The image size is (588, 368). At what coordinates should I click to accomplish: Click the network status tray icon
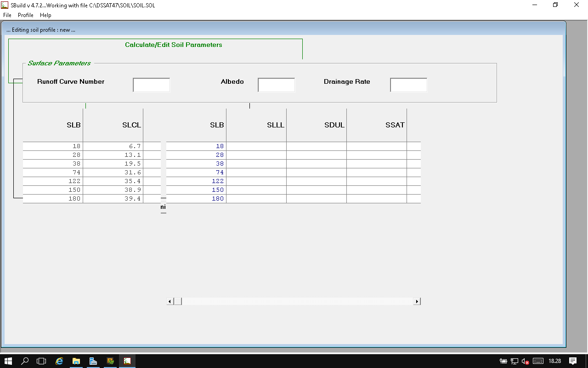click(x=514, y=361)
